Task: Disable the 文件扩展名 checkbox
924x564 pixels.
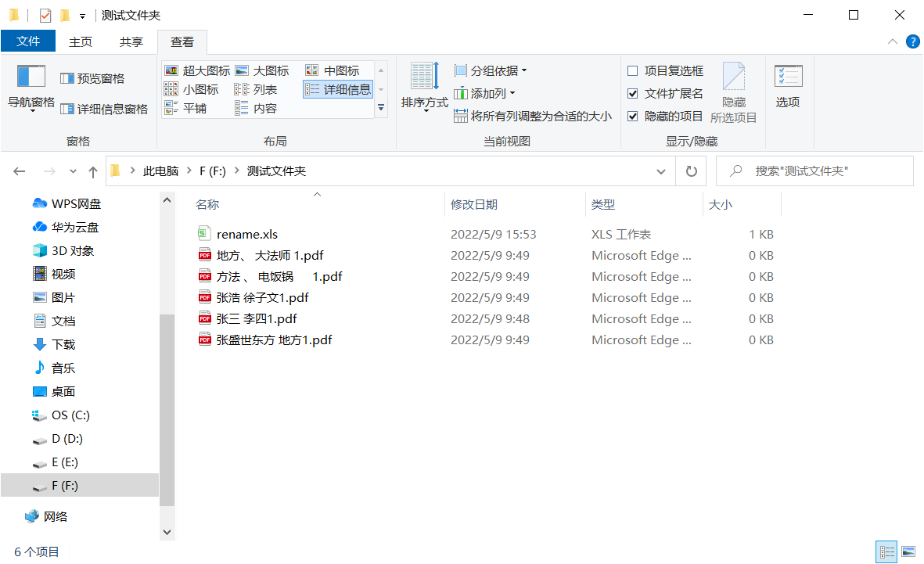Action: click(632, 93)
